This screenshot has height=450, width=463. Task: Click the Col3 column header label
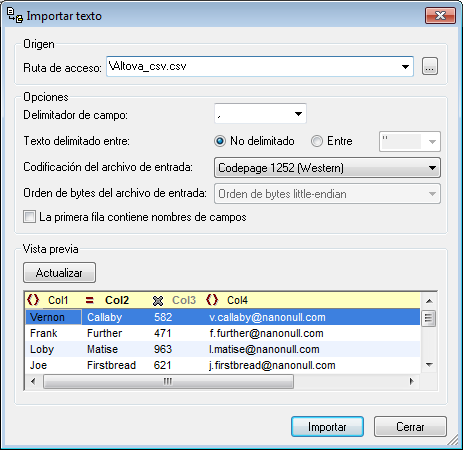pos(184,300)
